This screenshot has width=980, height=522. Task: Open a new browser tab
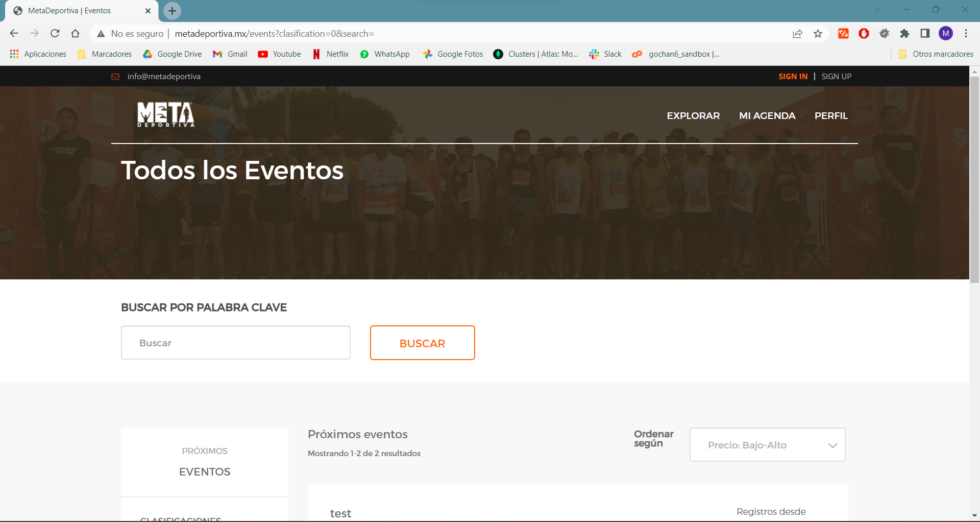point(172,11)
